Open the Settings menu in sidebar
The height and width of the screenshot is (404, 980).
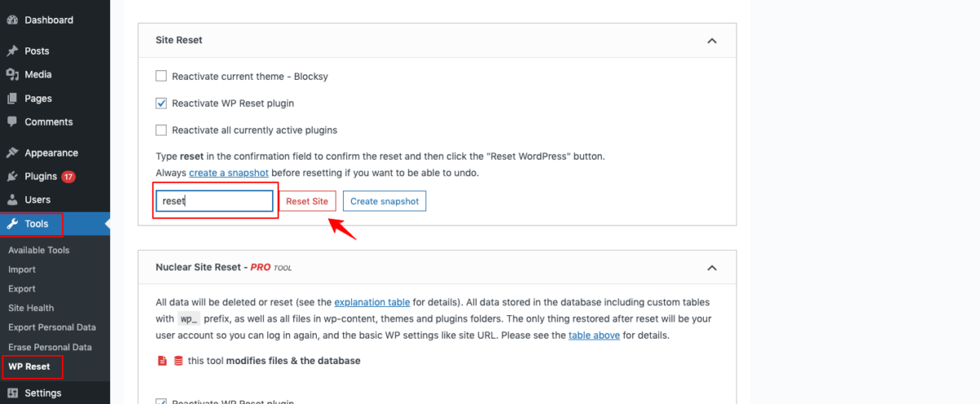[42, 393]
